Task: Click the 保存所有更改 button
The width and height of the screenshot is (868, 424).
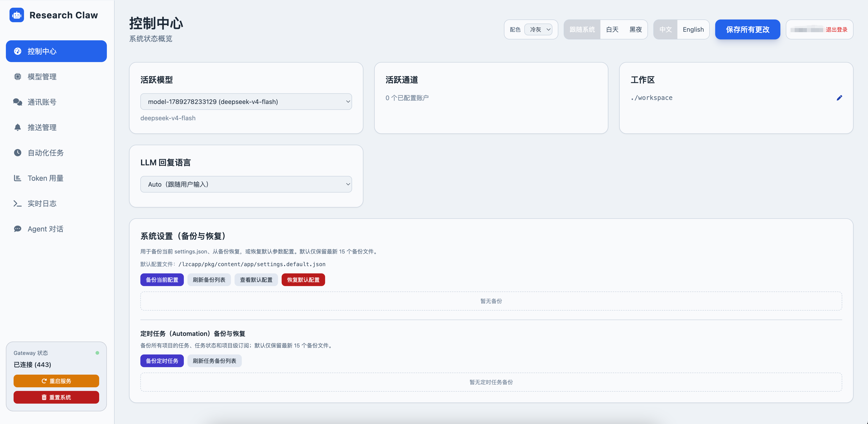Action: pos(747,30)
